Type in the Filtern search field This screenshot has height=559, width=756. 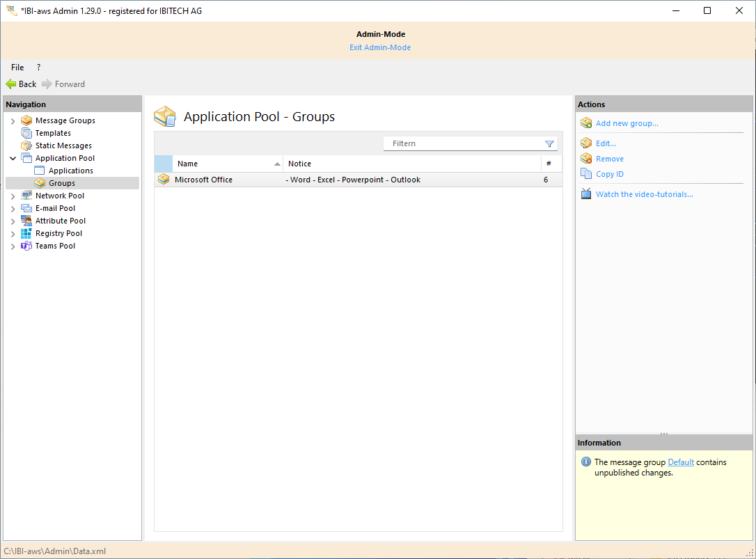pyautogui.click(x=463, y=143)
